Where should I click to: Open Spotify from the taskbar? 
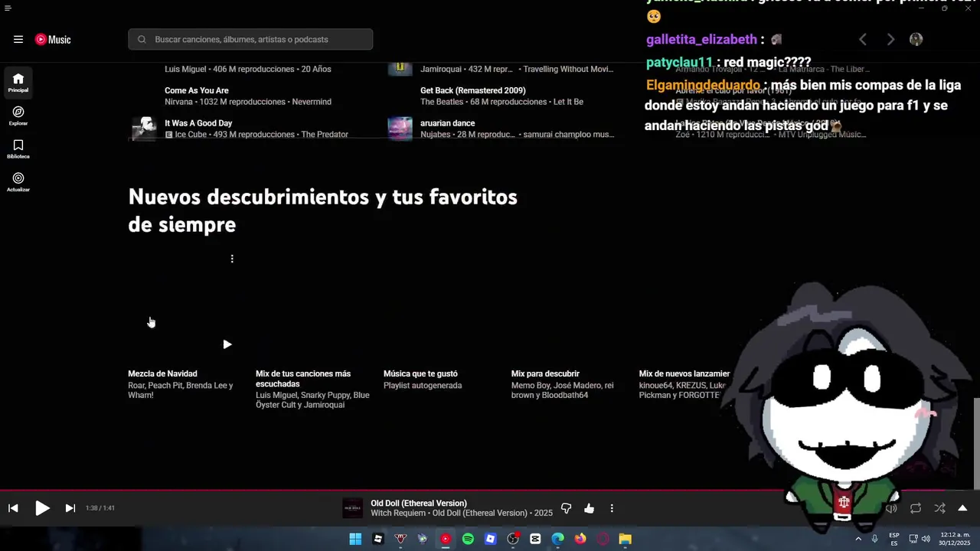(x=468, y=539)
